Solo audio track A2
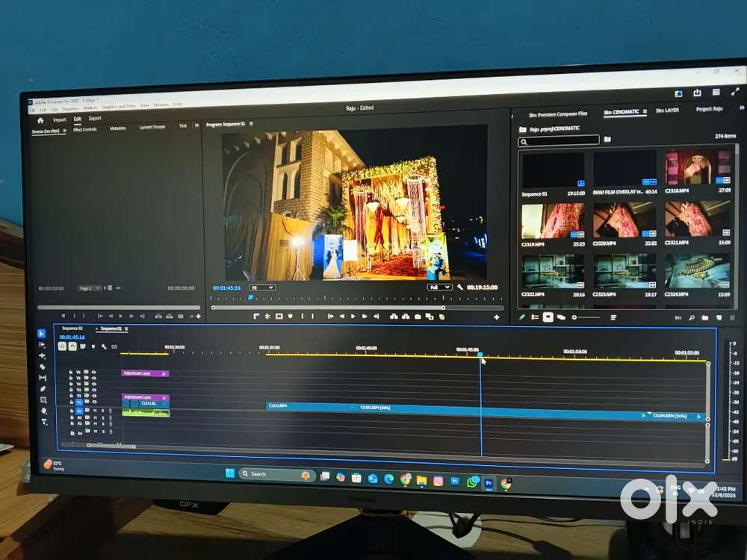 103,417
